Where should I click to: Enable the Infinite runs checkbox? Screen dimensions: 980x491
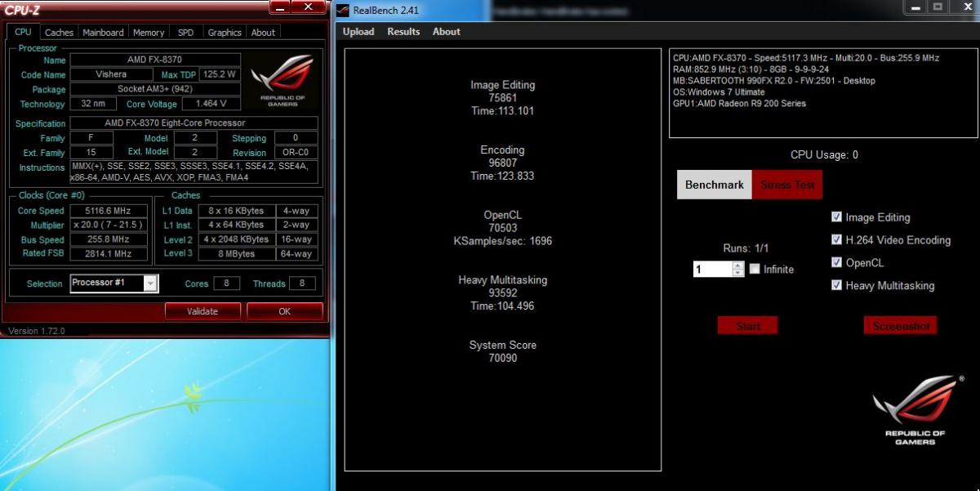pos(755,269)
